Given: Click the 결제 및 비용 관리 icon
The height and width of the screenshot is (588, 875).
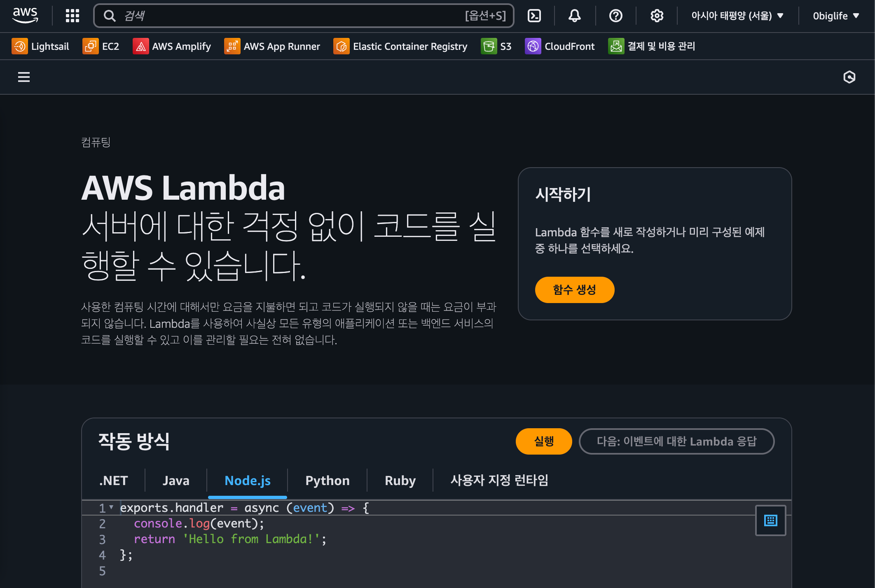Looking at the screenshot, I should [x=616, y=46].
